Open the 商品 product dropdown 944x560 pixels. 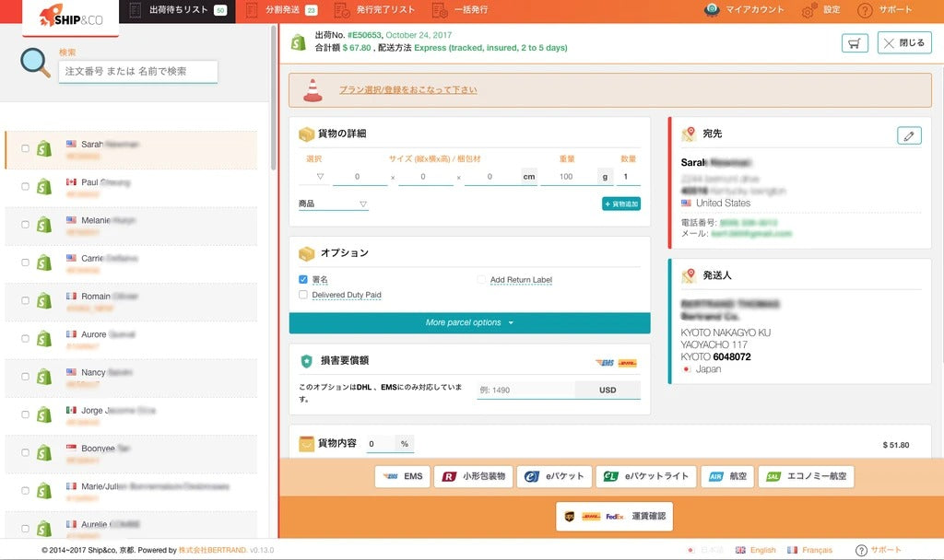333,204
